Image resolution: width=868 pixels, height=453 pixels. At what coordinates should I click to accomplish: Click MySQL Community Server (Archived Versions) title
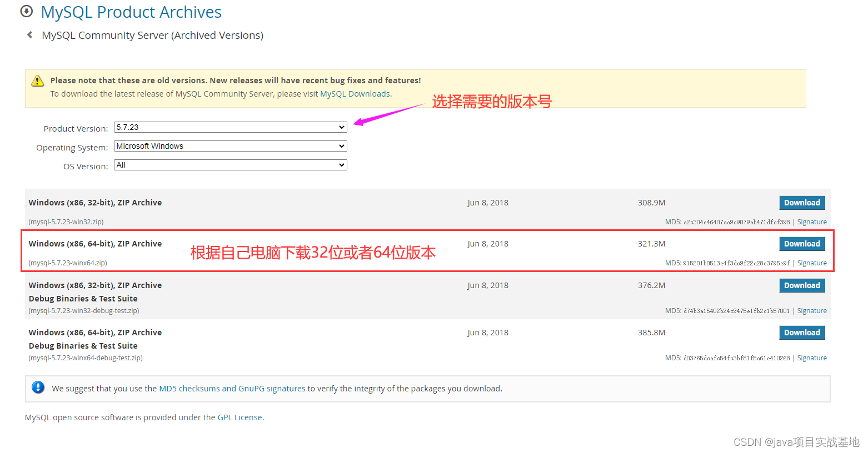pos(153,36)
